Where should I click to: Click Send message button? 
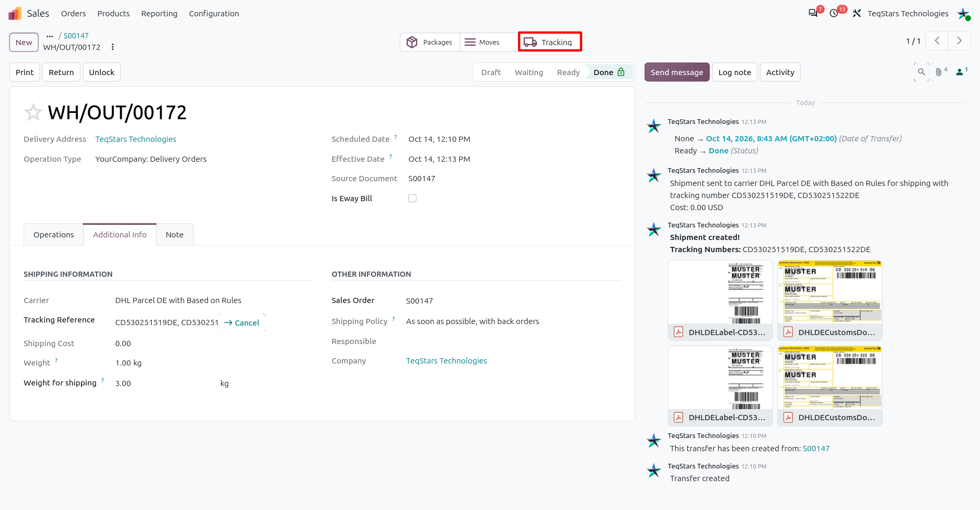tap(677, 72)
